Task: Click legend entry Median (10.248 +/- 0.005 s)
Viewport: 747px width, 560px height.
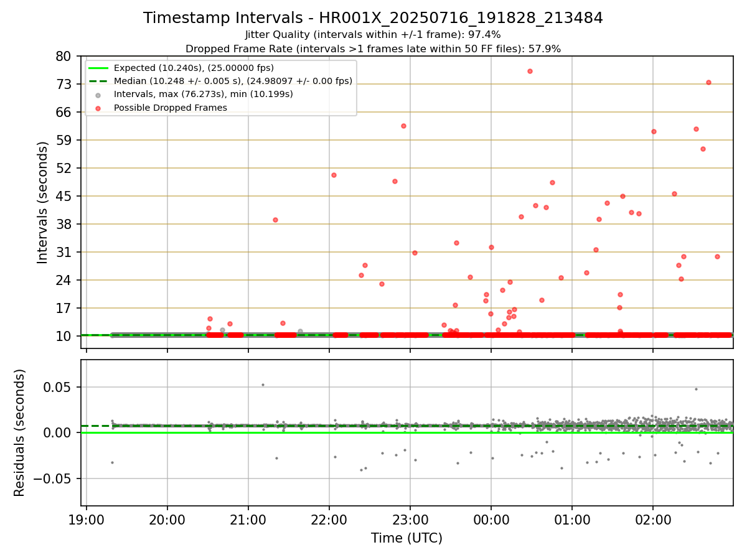Action: (x=233, y=81)
